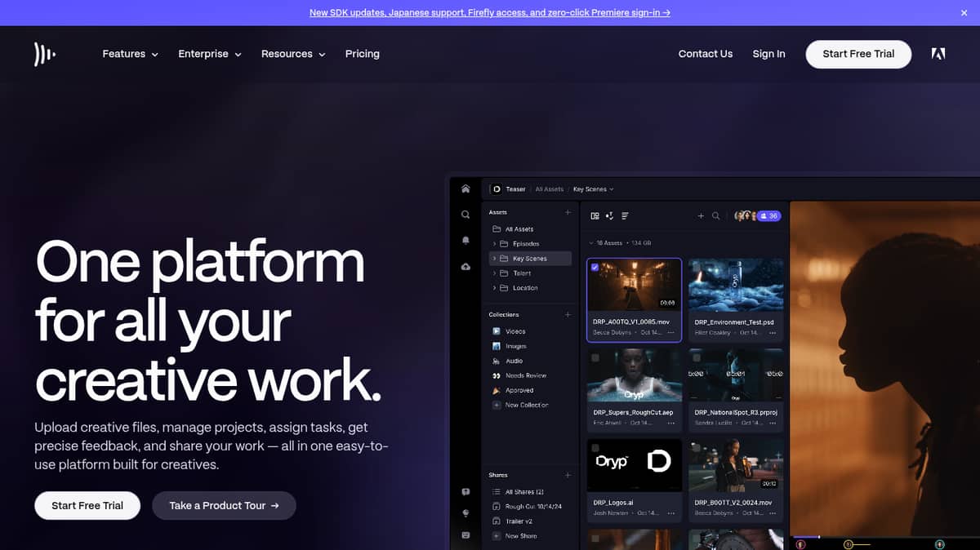
Task: Open more options for DRP_Logos.ai
Action: [x=671, y=513]
